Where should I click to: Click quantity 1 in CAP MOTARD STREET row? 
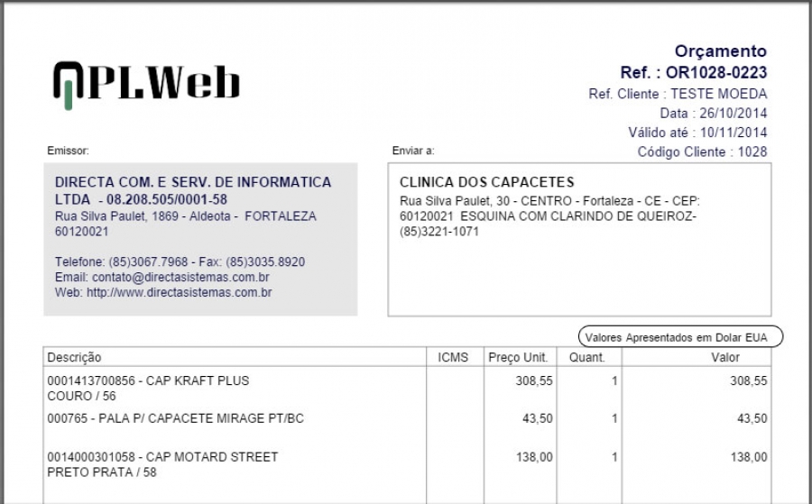click(x=614, y=457)
